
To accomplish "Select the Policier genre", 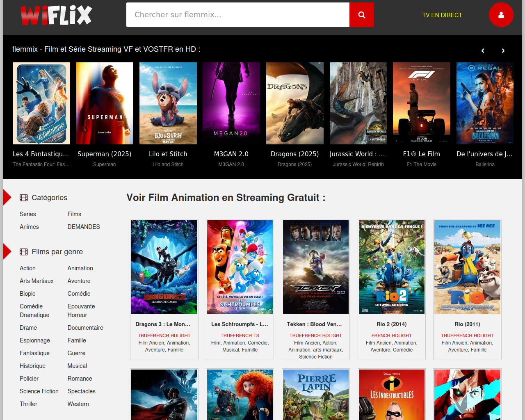I will 29,379.
